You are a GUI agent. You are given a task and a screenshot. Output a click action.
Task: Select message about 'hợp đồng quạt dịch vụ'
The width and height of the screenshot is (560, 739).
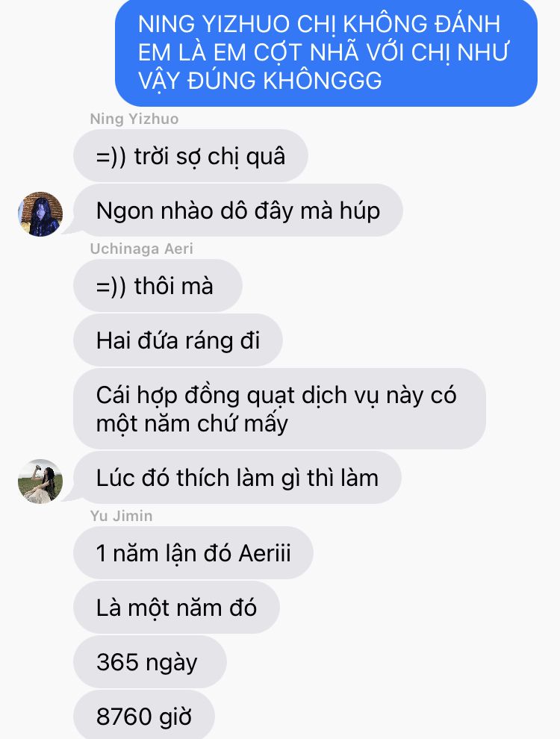click(x=279, y=408)
